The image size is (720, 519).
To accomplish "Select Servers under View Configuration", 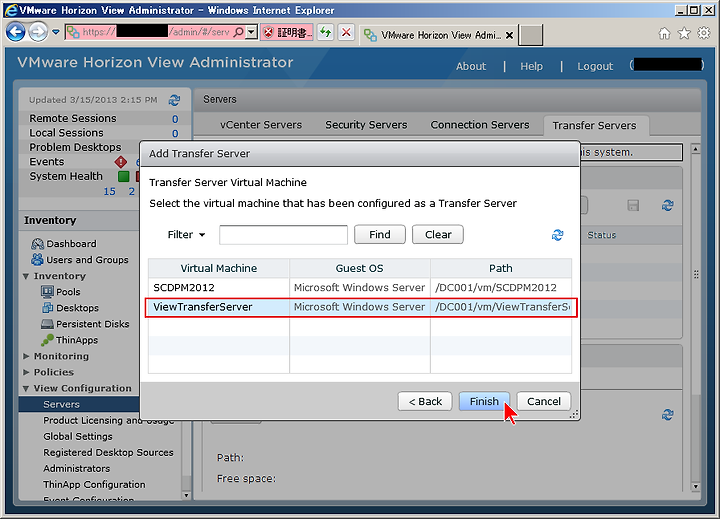I will [x=62, y=404].
